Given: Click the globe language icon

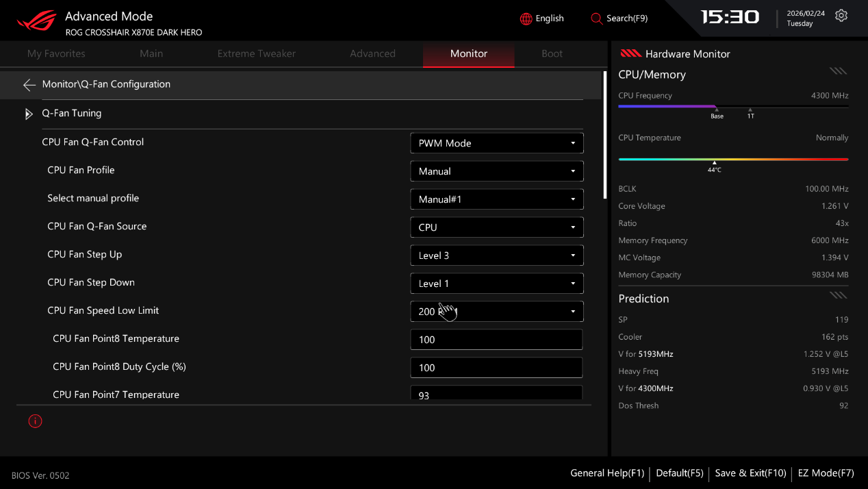Looking at the screenshot, I should [526, 19].
